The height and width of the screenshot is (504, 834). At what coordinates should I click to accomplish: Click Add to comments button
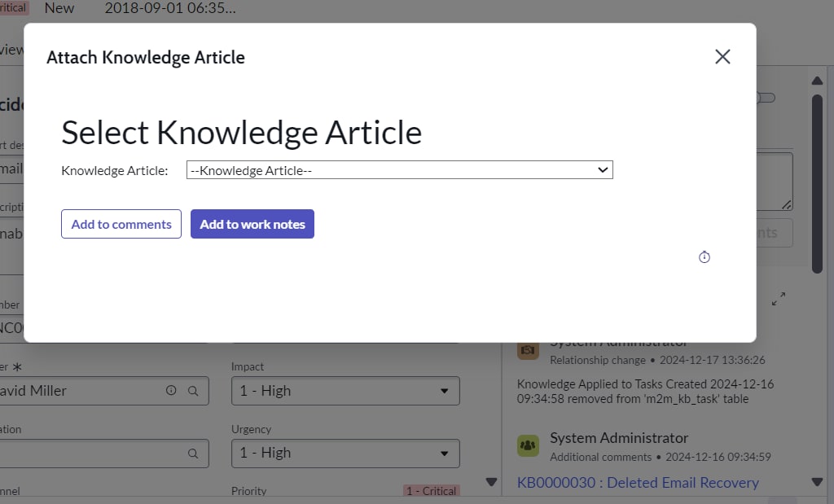[121, 224]
